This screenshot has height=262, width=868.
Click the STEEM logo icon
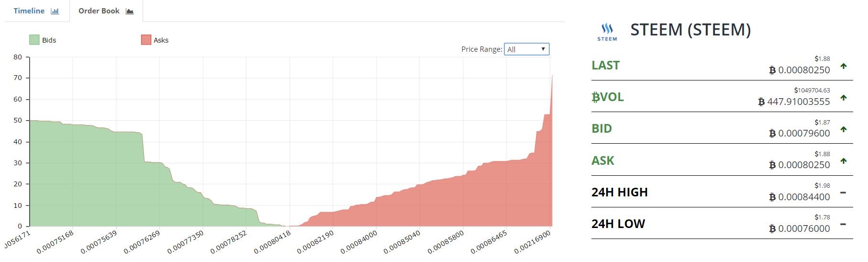[607, 32]
